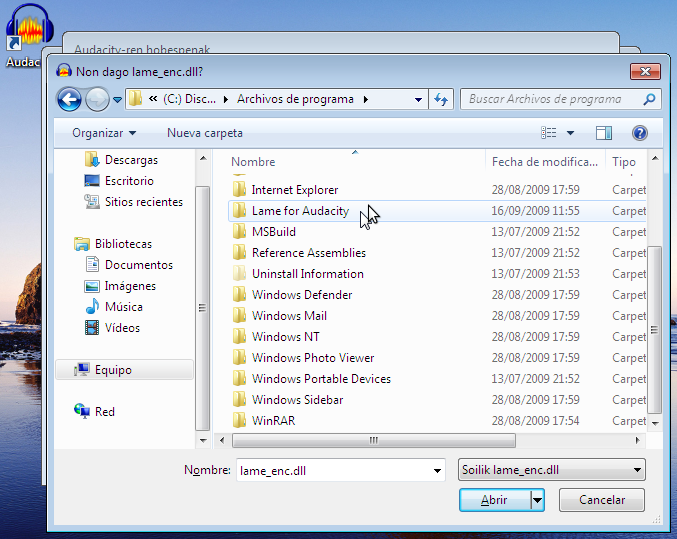
Task: Sort by Fecha de modifica... column header
Action: [x=545, y=162]
